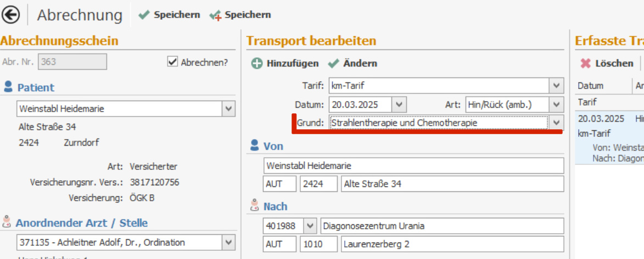Viewport: 644px width, 259px height.
Task: Toggle the Abrechnen? checkbox
Action: click(173, 62)
